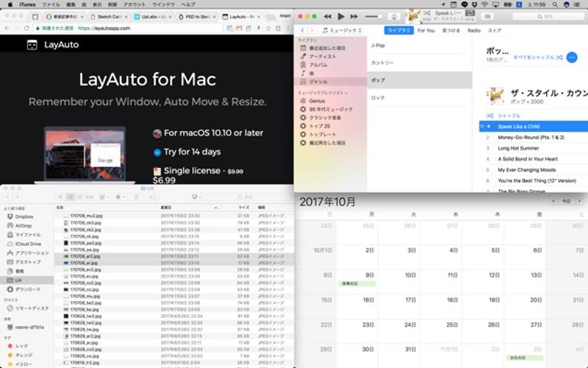The height and width of the screenshot is (368, 588).
Task: Reload the page in Chrome
Action: click(27, 28)
